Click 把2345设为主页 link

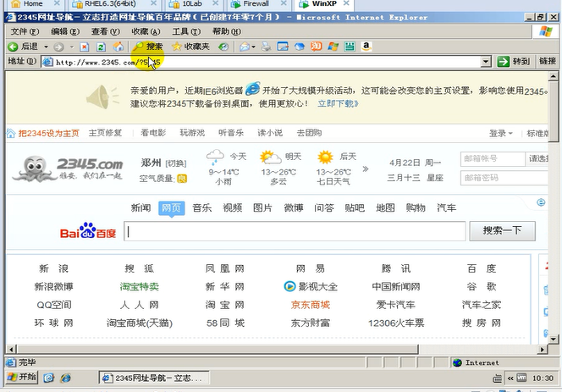48,134
